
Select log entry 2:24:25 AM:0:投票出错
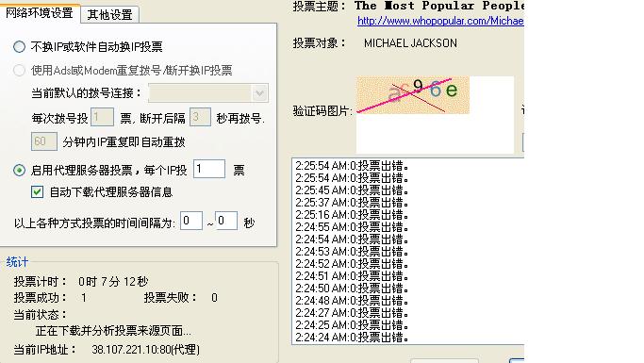point(352,325)
